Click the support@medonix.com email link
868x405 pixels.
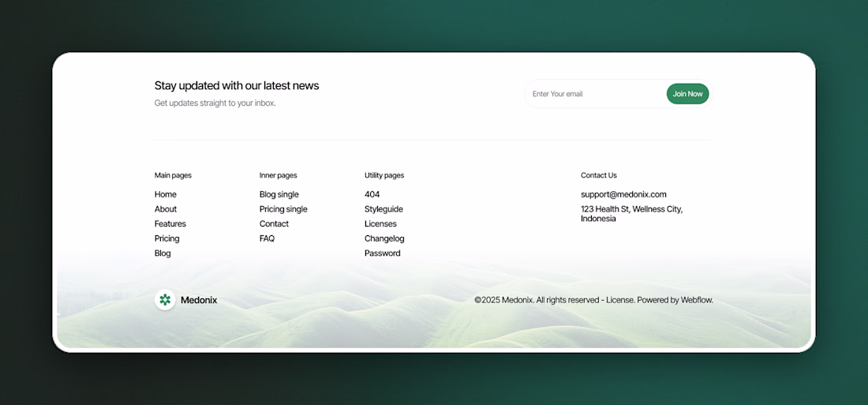pyautogui.click(x=623, y=194)
